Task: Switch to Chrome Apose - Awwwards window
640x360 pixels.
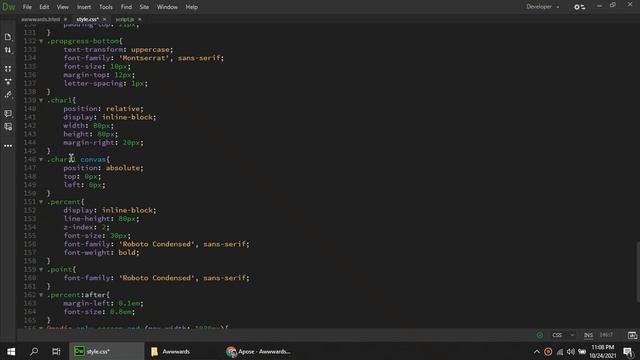Action: [258, 351]
